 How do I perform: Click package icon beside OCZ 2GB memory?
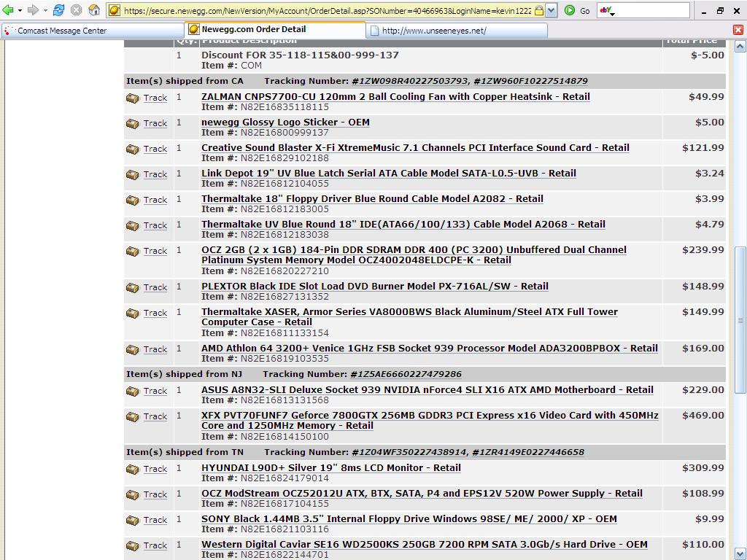coord(133,251)
